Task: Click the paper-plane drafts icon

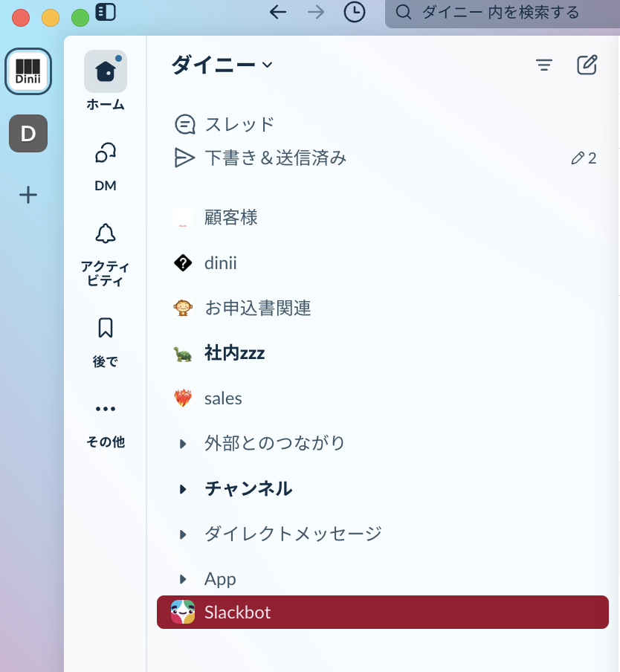Action: [x=184, y=158]
